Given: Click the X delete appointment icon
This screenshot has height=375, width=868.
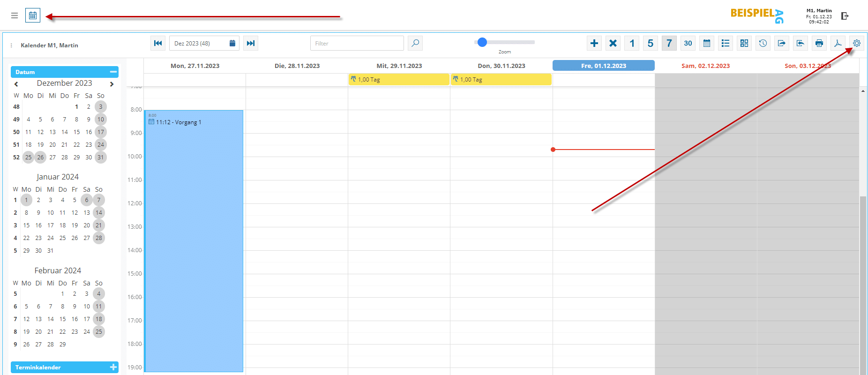Looking at the screenshot, I should click(613, 43).
